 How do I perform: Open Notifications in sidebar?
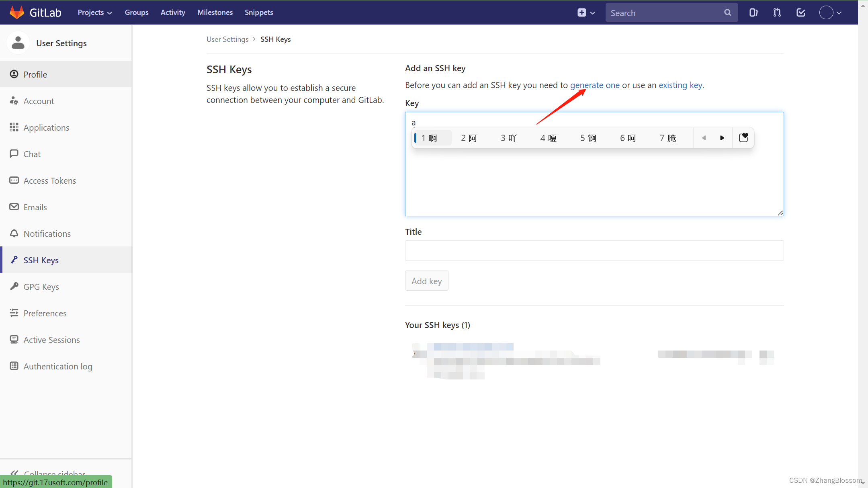[x=66, y=233]
